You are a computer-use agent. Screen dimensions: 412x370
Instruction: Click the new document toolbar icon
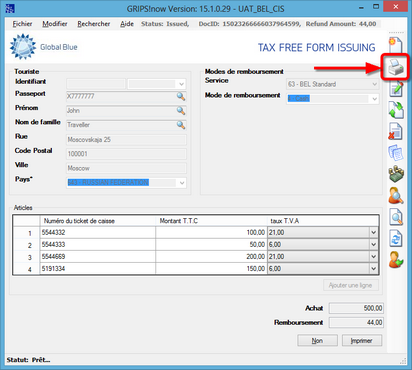(x=396, y=45)
